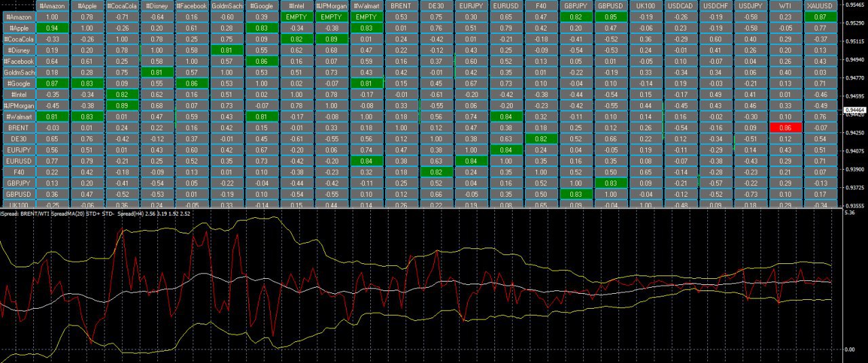Click green 0.87 cell under XAUUSD column
This screenshot has width=868, height=363.
[x=820, y=16]
